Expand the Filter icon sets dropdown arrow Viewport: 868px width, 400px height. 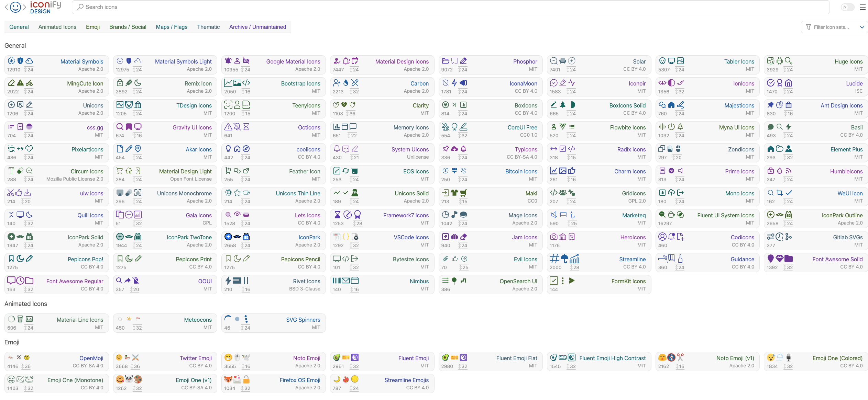[862, 27]
